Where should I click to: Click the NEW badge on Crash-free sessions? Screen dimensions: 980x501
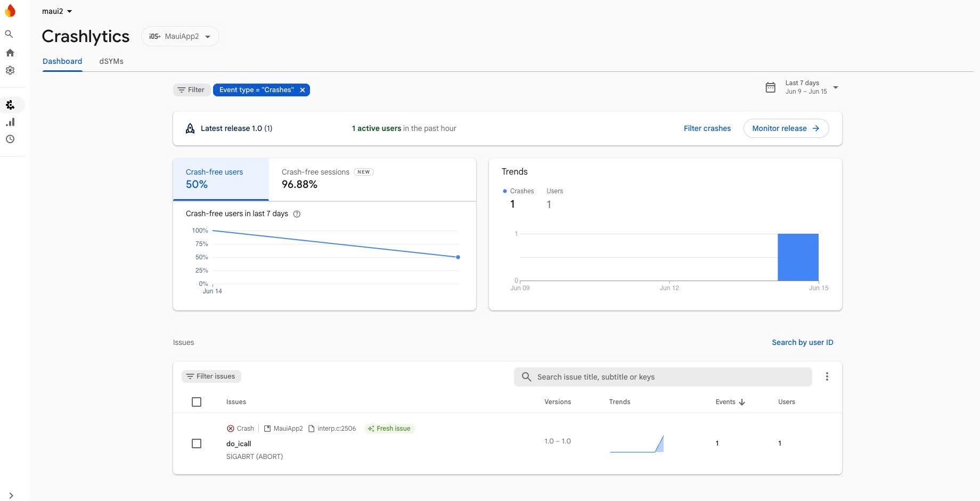(364, 172)
